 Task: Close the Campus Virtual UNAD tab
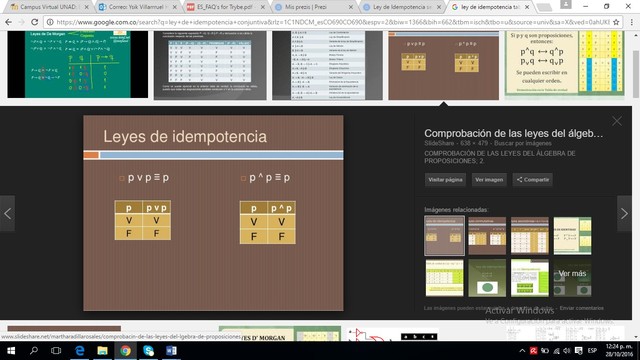pyautogui.click(x=86, y=7)
